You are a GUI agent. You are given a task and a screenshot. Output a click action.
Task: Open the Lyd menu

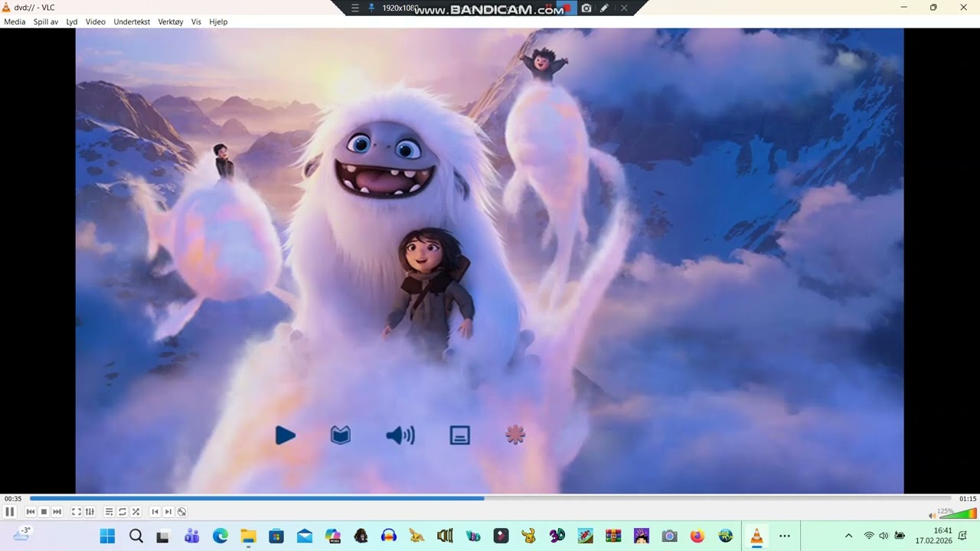coord(72,21)
